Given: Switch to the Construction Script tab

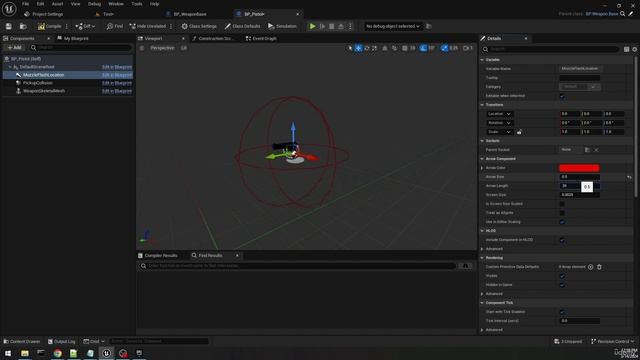Looking at the screenshot, I should pos(213,38).
